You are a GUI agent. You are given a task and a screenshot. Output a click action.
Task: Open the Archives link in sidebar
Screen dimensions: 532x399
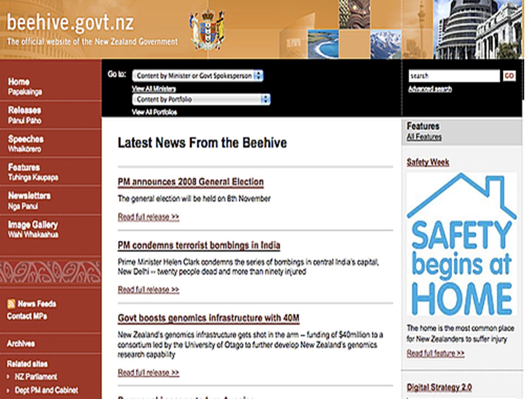point(21,344)
